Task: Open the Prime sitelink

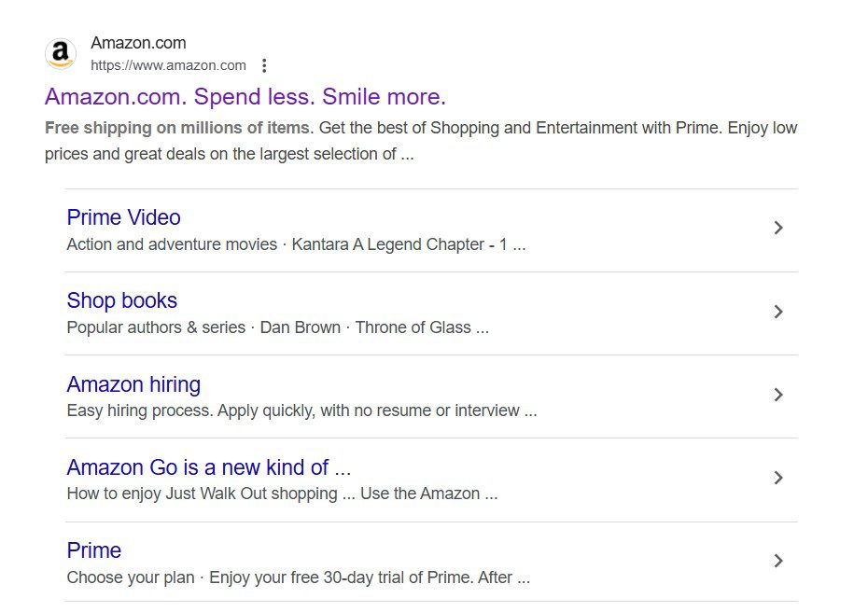Action: coord(94,550)
